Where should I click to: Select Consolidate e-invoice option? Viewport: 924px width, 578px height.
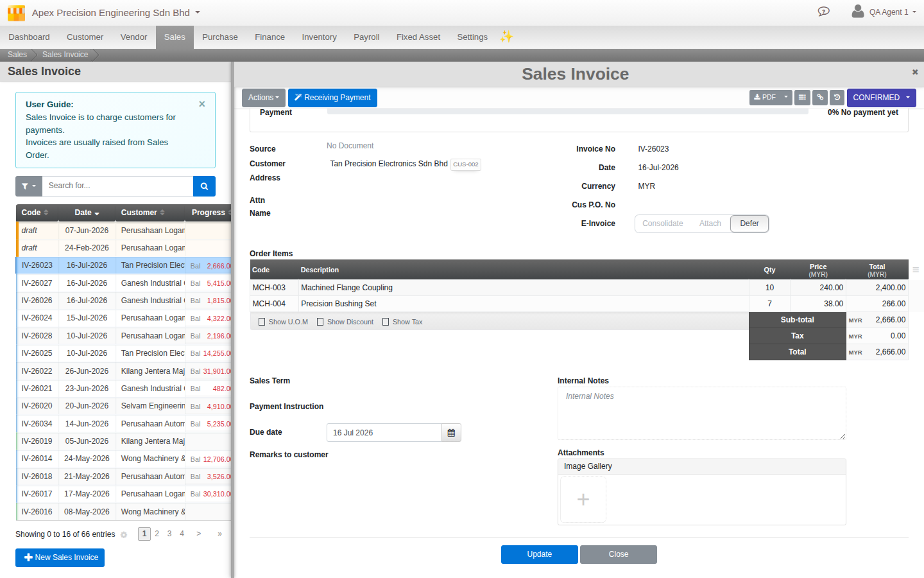[x=663, y=223]
